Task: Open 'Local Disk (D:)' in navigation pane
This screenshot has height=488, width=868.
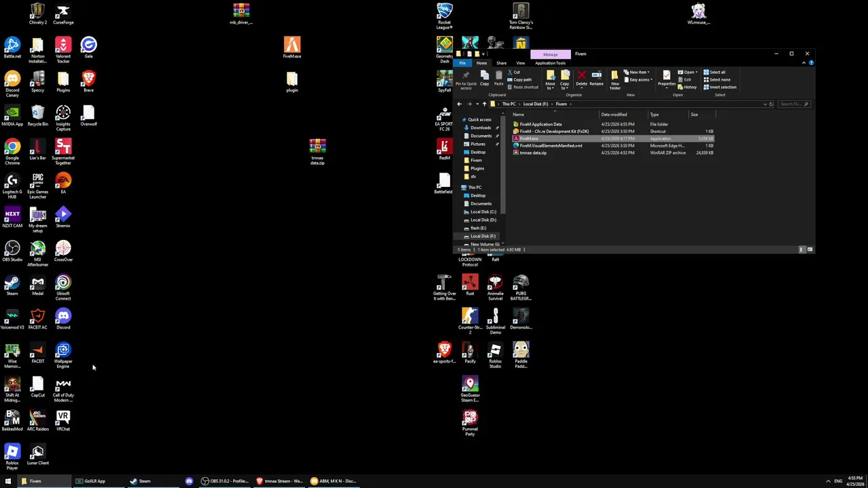Action: [482, 220]
